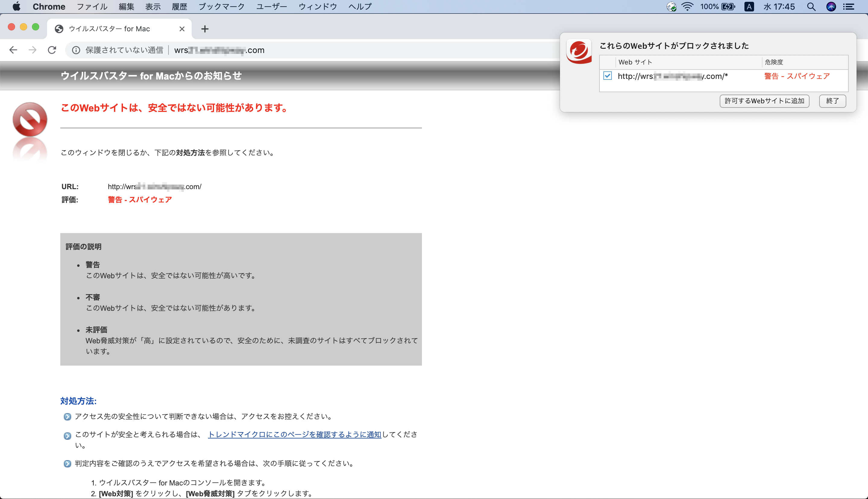Image resolution: width=868 pixels, height=499 pixels.
Task: Open Spotlight search magnifier
Action: [811, 7]
